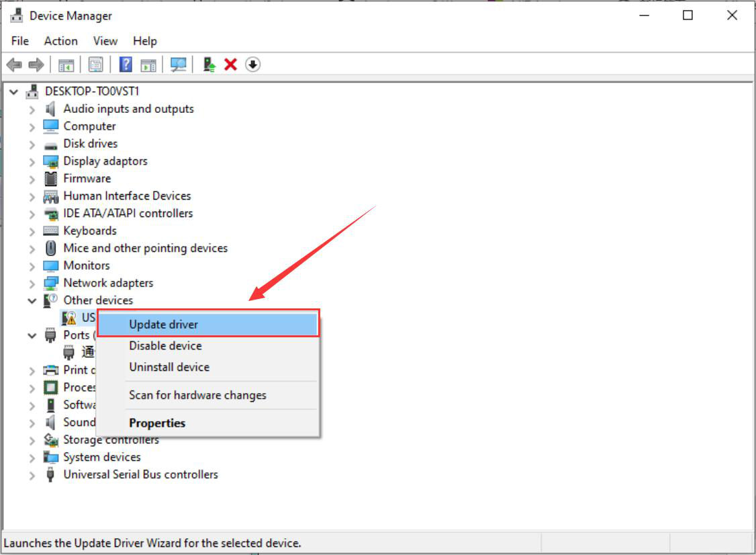Image resolution: width=756 pixels, height=555 pixels.
Task: Click the Keyboards icon
Action: coord(50,230)
